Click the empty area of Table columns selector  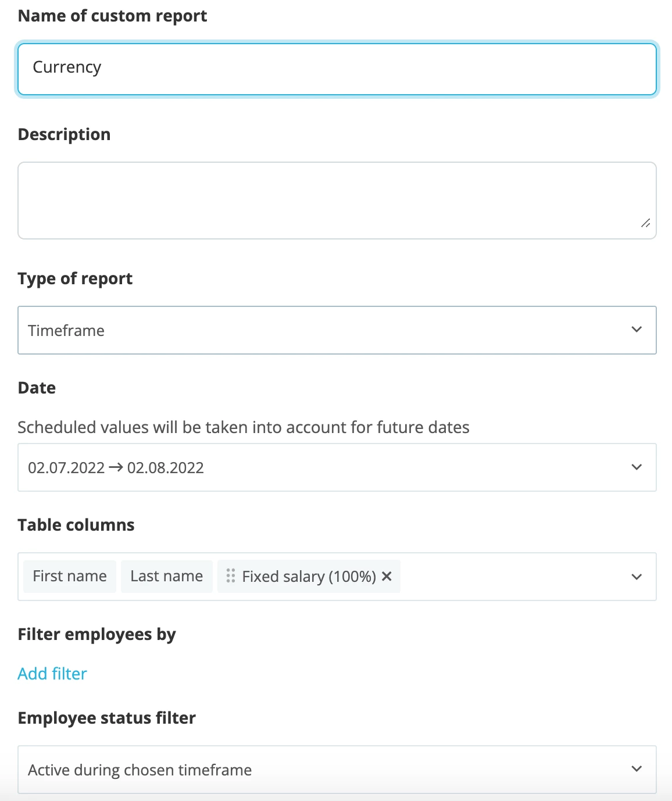point(512,577)
